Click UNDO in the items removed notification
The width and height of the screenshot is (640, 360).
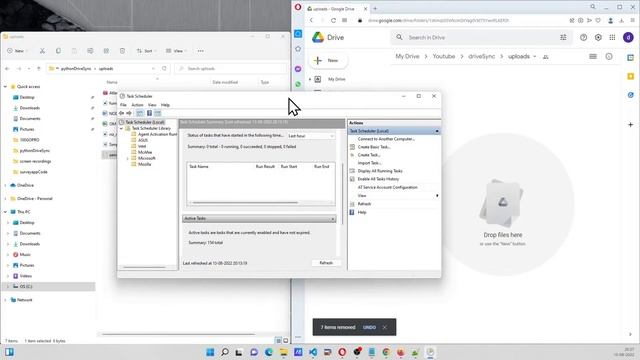tap(369, 327)
